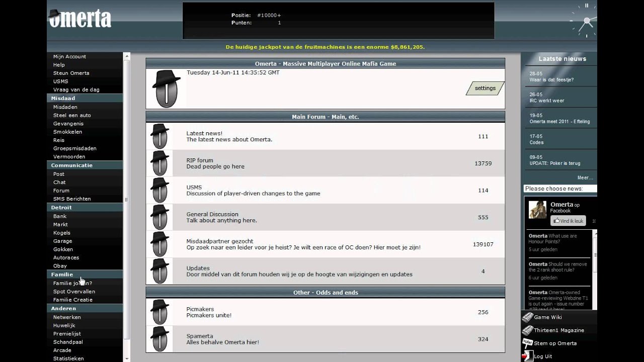
Task: Collapse the Communicatie menu section
Action: coord(85,165)
